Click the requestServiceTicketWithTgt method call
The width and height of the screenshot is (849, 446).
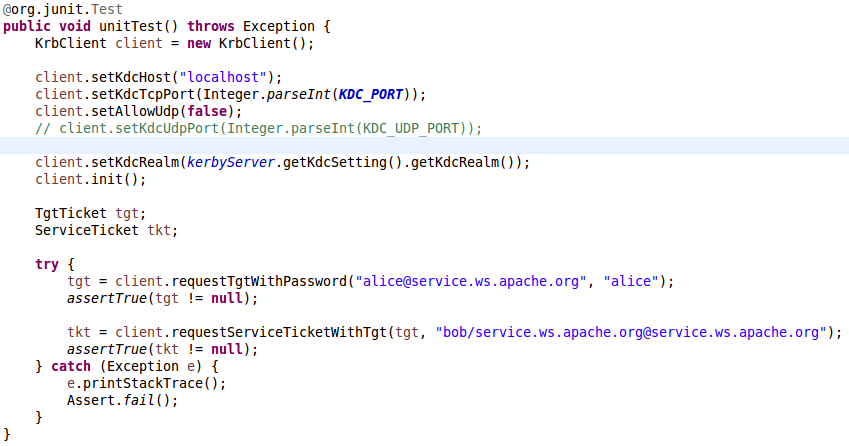click(x=279, y=332)
